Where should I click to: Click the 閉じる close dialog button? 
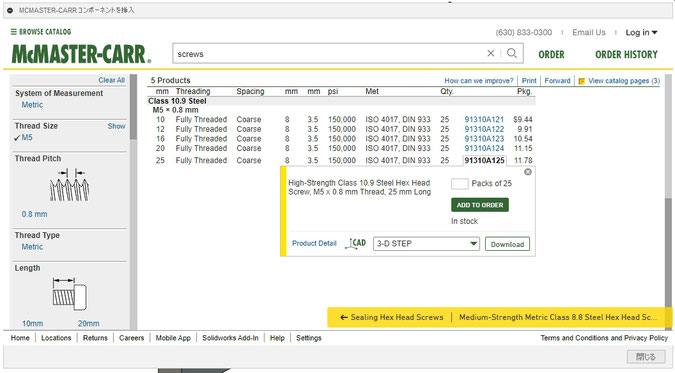click(646, 357)
